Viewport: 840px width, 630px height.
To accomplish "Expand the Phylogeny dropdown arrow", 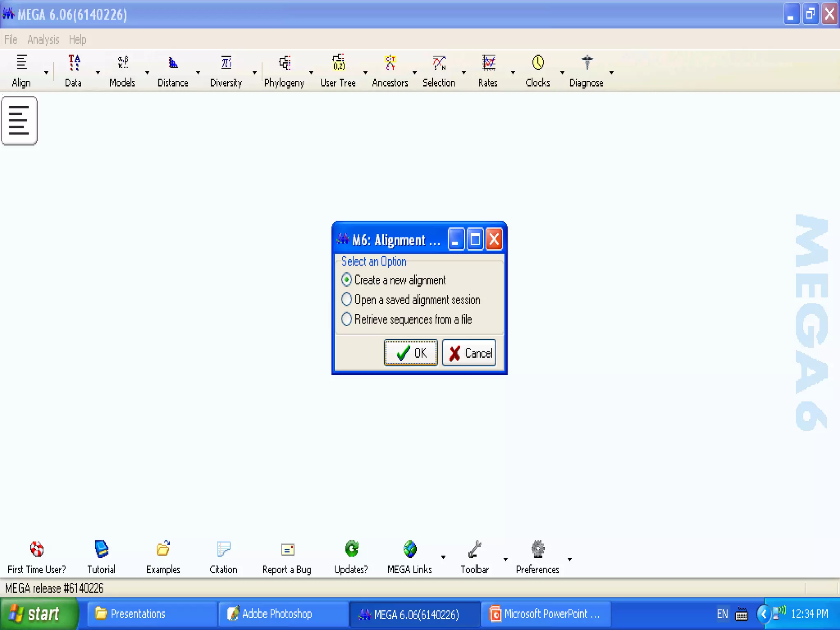I will tap(311, 73).
